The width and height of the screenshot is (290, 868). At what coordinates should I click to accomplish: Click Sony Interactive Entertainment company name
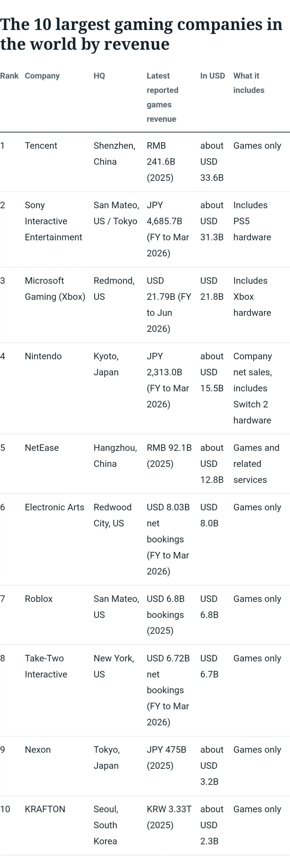(53, 221)
